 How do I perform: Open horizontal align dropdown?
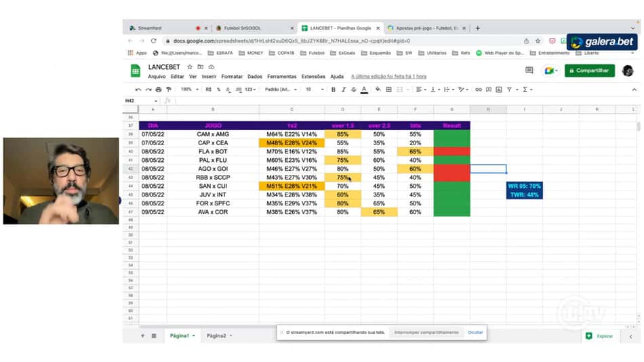pyautogui.click(x=421, y=89)
